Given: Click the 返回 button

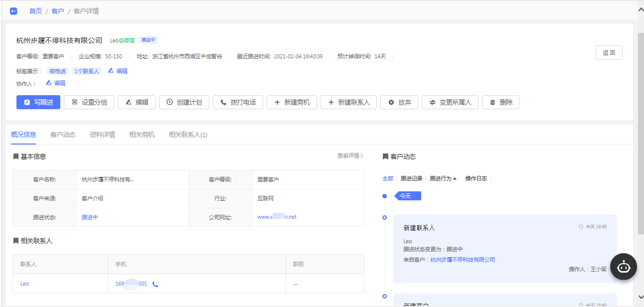Looking at the screenshot, I should point(609,53).
